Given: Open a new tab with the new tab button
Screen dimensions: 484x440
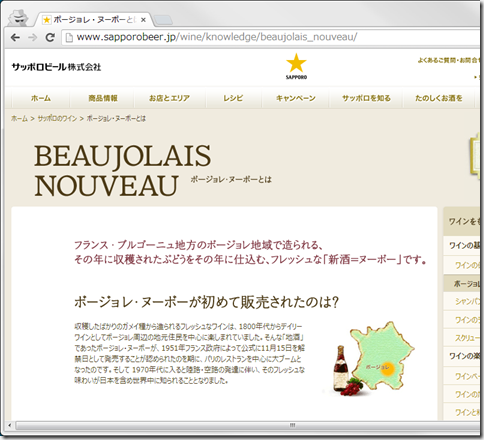Looking at the screenshot, I should coord(164,20).
